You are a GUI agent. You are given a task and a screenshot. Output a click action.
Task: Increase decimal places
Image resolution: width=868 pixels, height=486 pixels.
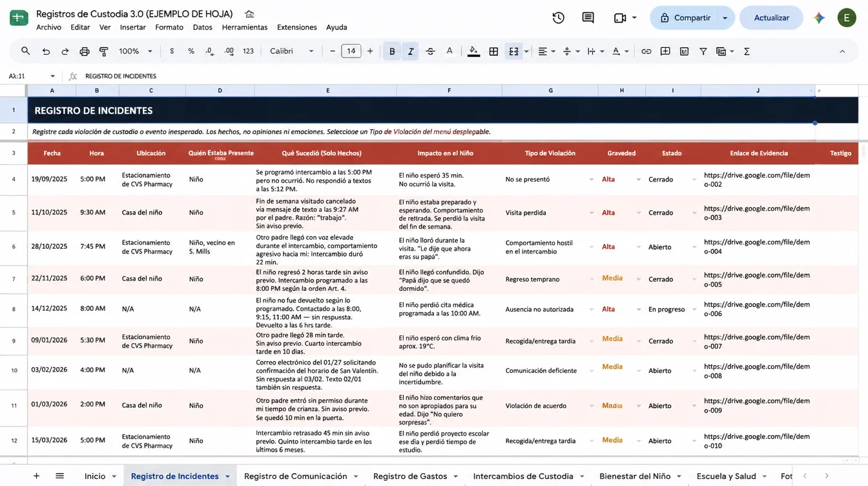point(229,51)
